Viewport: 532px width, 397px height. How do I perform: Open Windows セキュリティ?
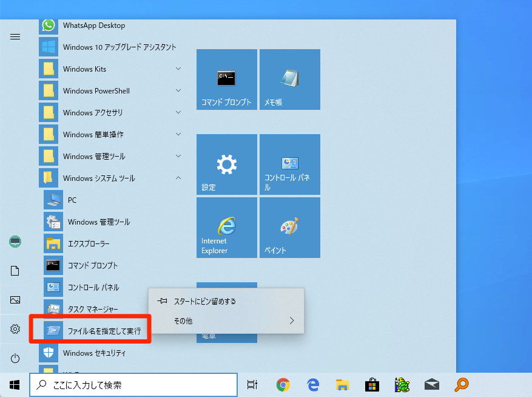click(111, 353)
